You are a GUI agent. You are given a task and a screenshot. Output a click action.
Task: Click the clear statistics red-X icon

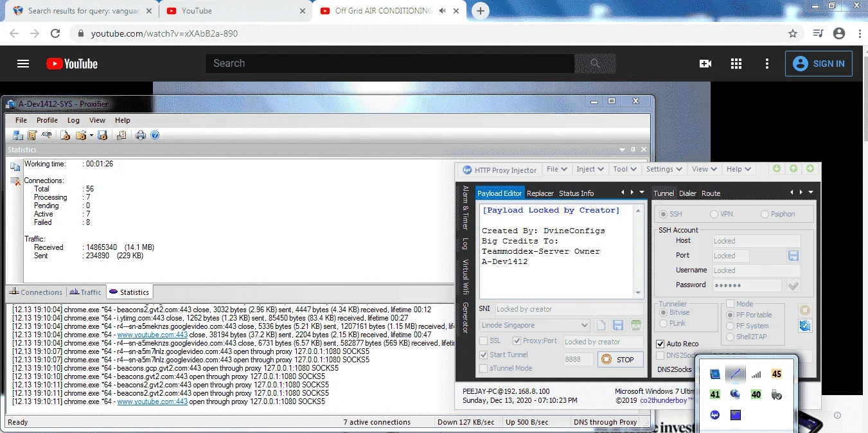tap(15, 181)
